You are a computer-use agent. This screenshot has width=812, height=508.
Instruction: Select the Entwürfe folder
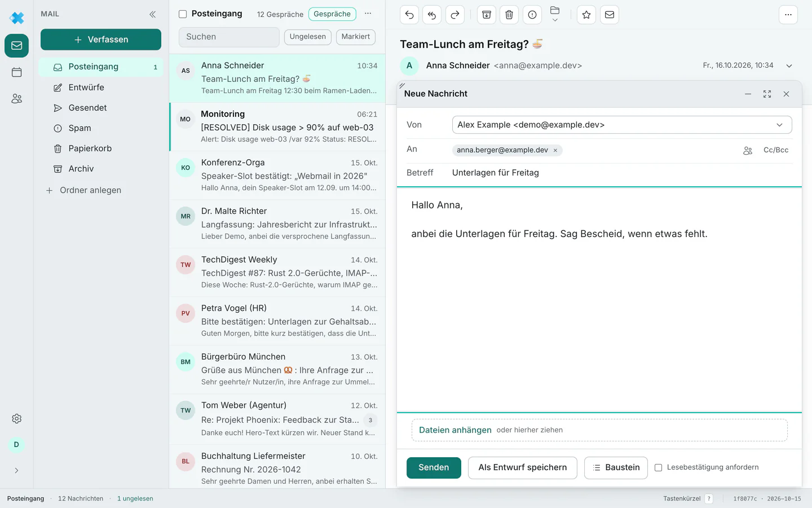pyautogui.click(x=101, y=87)
